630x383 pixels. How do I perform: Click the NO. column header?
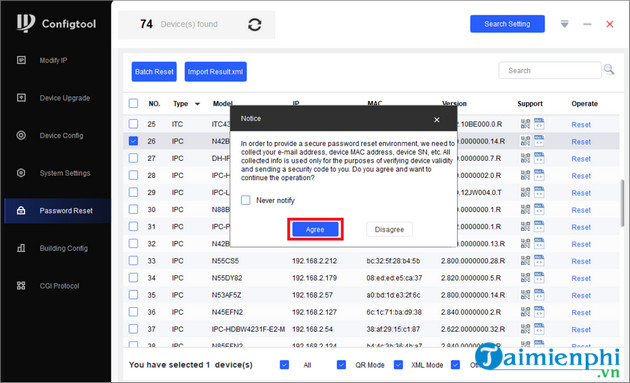154,103
